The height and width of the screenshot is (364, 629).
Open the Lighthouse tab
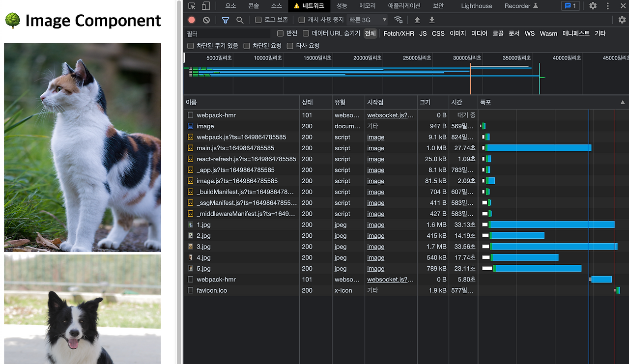click(x=477, y=6)
